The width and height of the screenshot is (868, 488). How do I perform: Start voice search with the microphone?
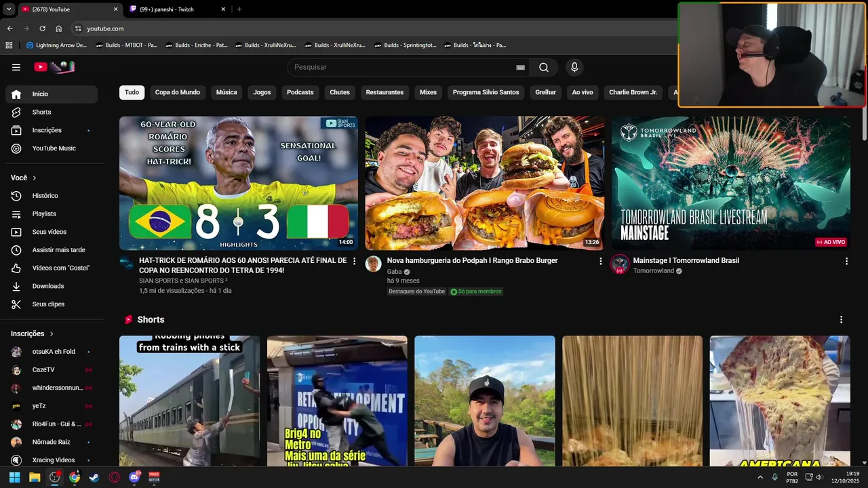[x=574, y=67]
